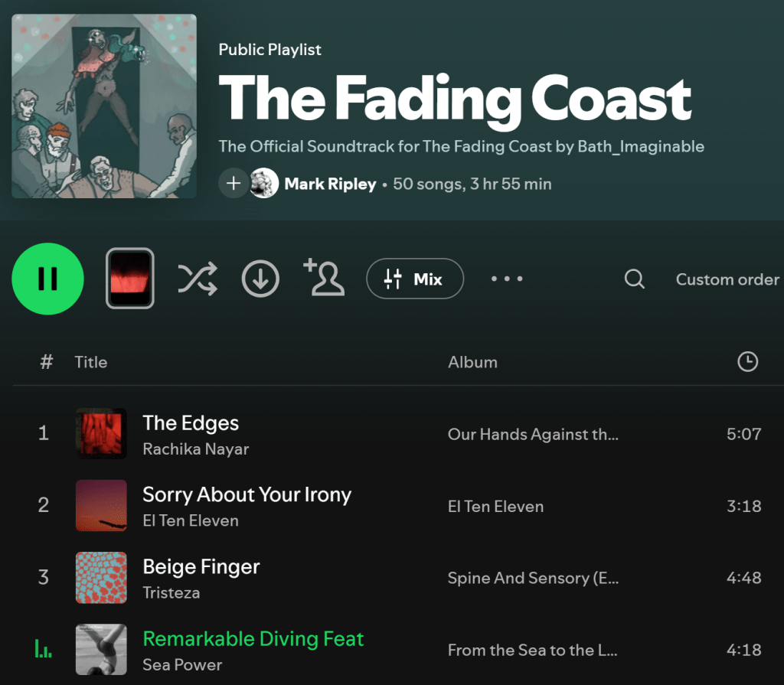Open the Mix button
Screen dimensions: 784x685
[x=415, y=279]
